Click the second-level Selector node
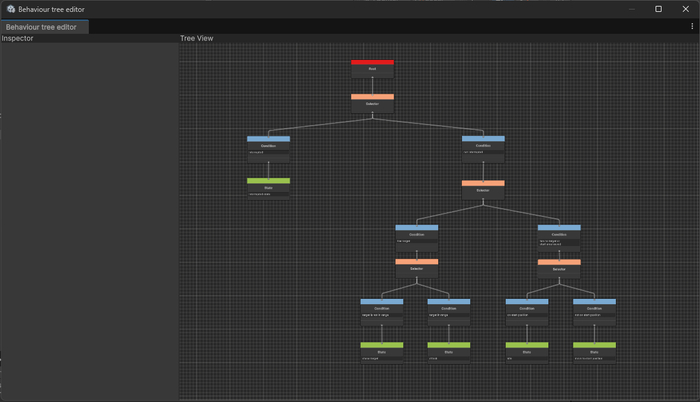 pyautogui.click(x=483, y=189)
